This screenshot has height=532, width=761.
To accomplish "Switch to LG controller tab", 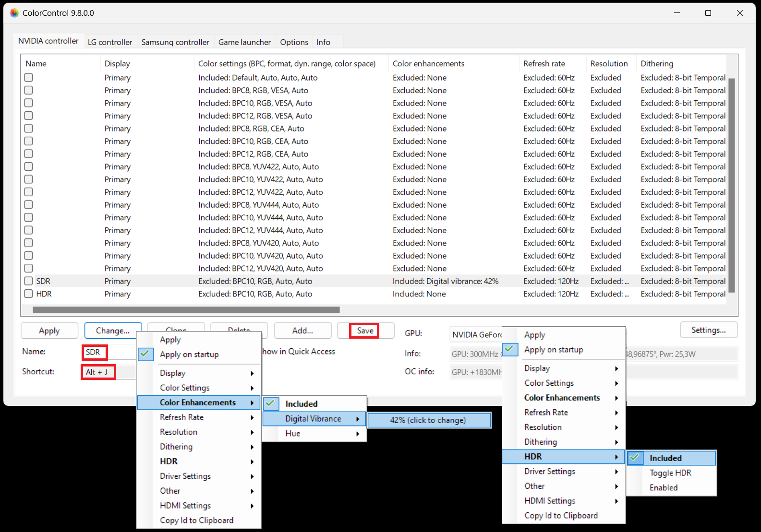I will [x=110, y=42].
